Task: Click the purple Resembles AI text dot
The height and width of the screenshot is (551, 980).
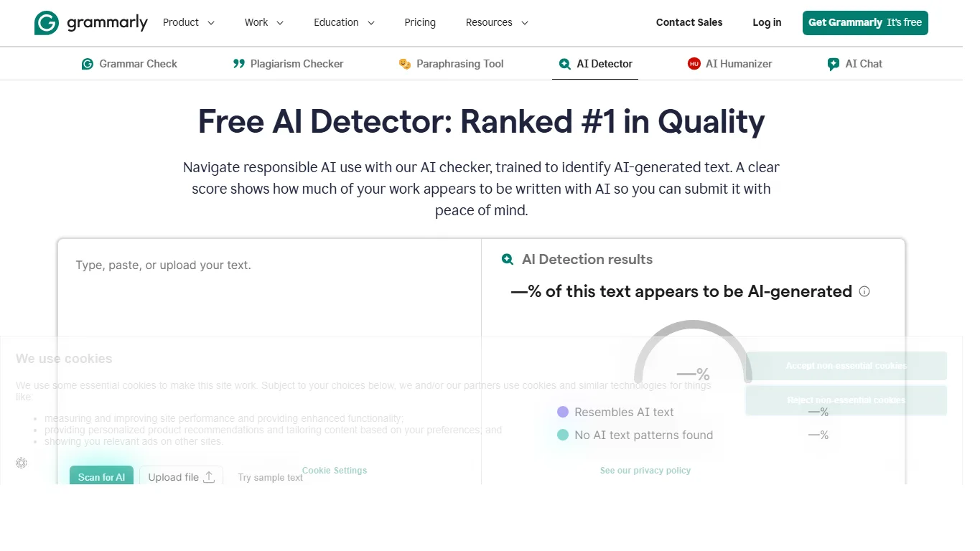Action: [x=563, y=412]
